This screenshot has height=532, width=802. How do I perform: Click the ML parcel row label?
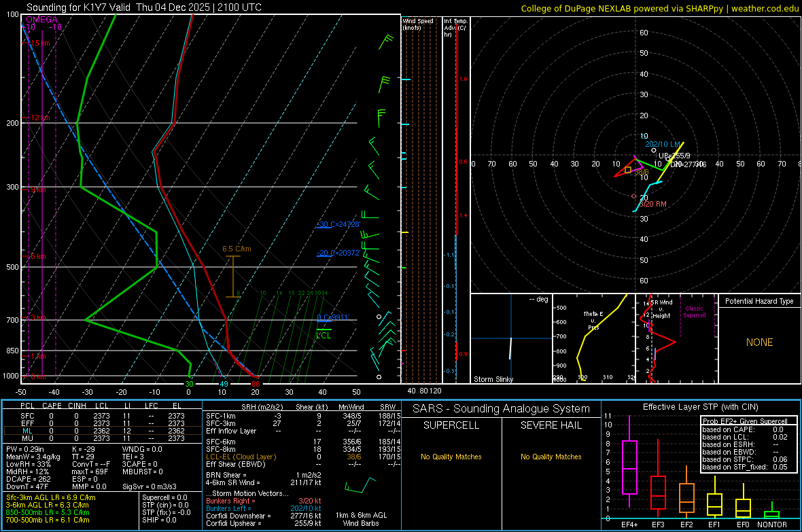coord(28,431)
